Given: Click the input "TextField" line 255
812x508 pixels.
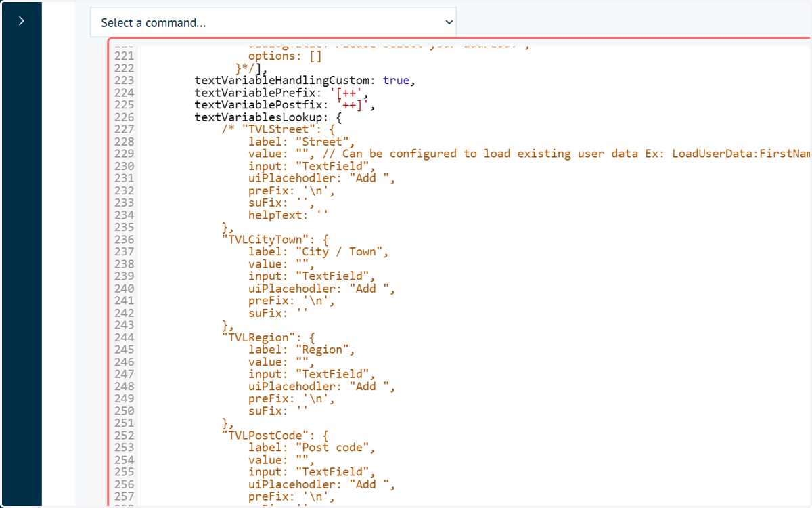Looking at the screenshot, I should tap(312, 472).
